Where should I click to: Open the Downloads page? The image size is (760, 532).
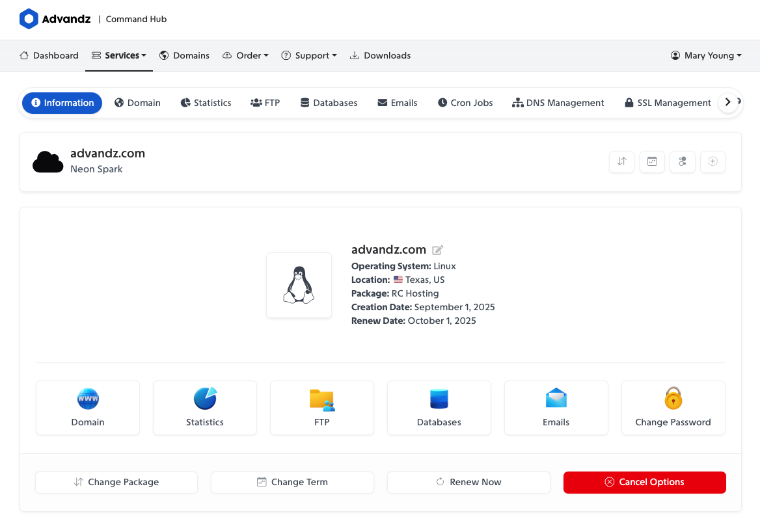coord(381,55)
